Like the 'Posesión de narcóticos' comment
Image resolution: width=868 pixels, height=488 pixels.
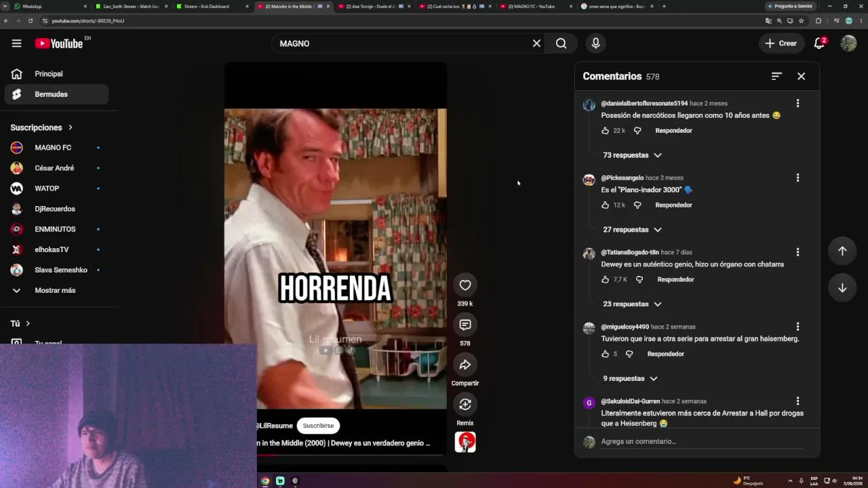pyautogui.click(x=605, y=131)
